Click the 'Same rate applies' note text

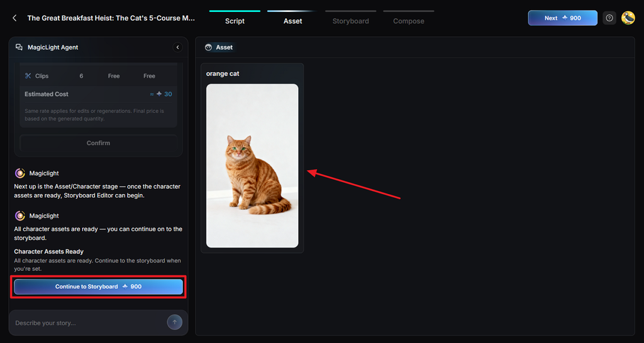click(x=94, y=115)
